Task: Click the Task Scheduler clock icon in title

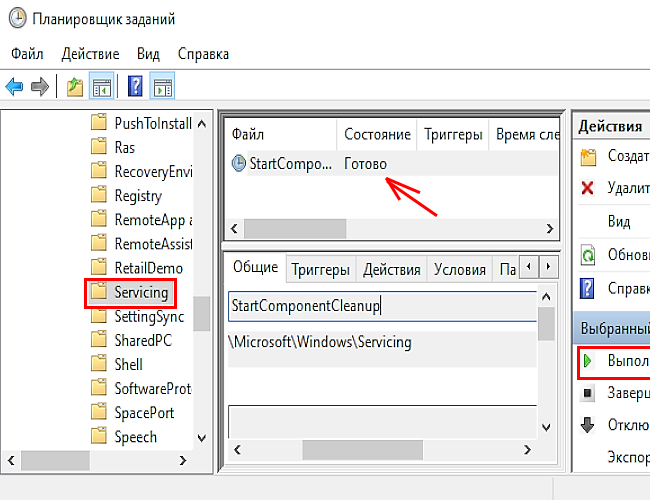Action: coord(18,19)
